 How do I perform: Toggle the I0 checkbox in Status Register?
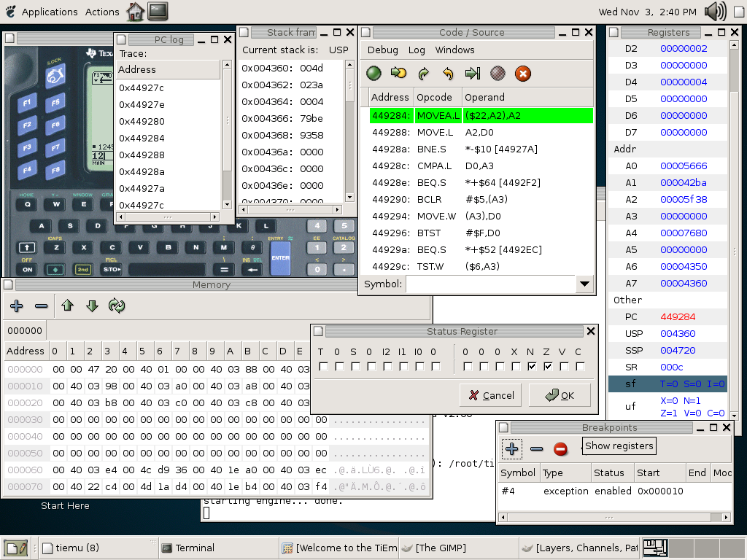click(419, 367)
